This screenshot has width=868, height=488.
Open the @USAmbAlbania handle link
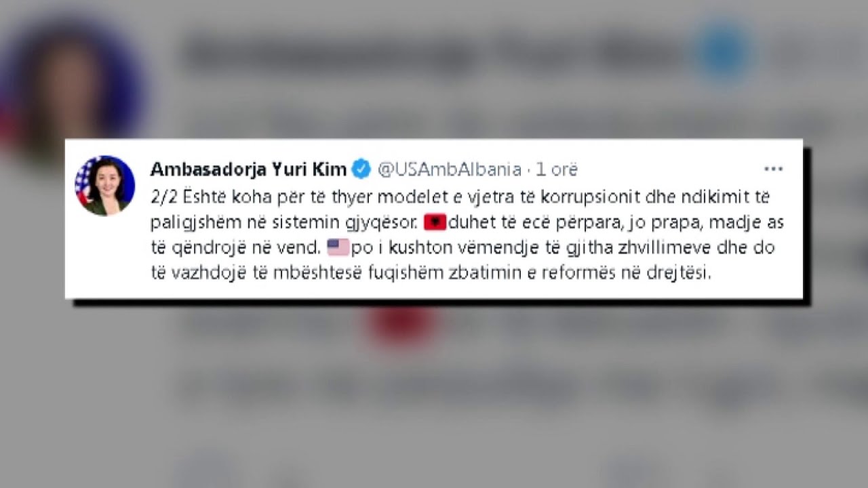pos(449,169)
